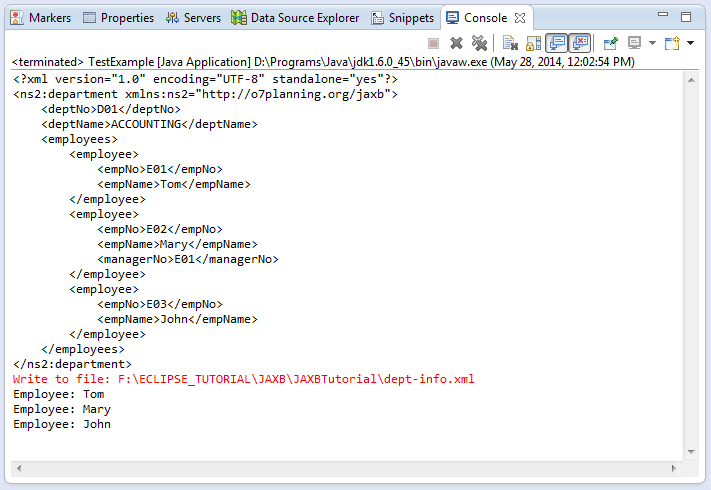Click the opening ns2:department line

(205, 94)
